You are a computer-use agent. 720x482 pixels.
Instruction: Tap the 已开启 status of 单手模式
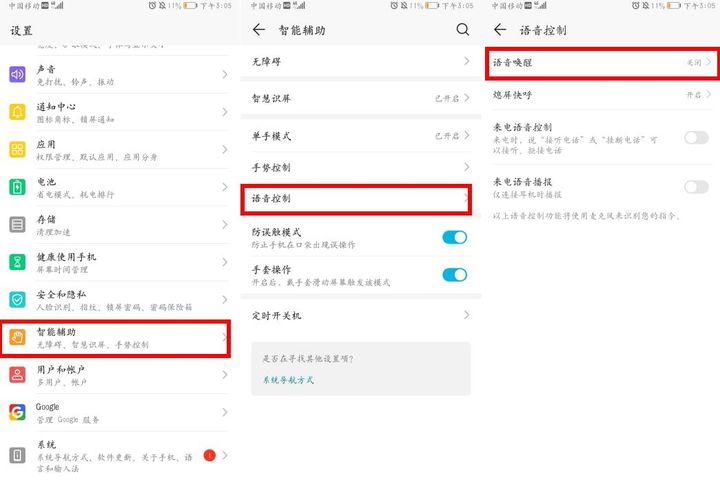pyautogui.click(x=447, y=136)
